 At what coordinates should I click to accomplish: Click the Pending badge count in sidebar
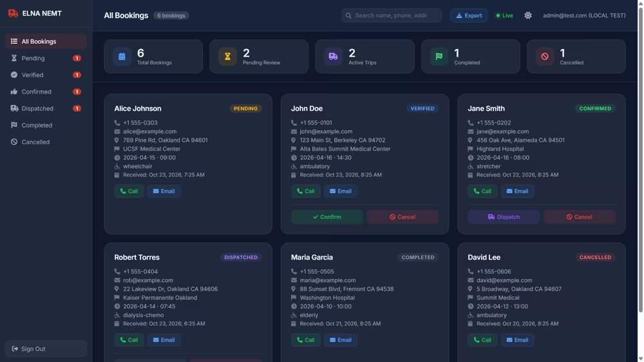pyautogui.click(x=77, y=59)
